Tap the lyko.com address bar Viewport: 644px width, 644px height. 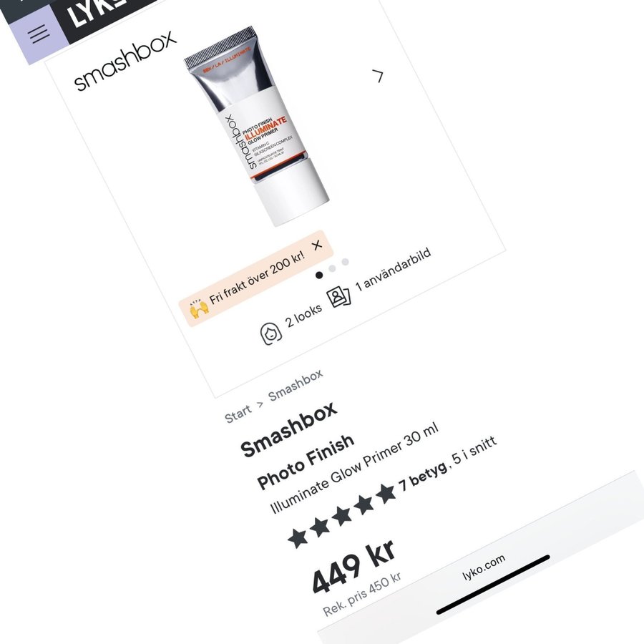[484, 567]
